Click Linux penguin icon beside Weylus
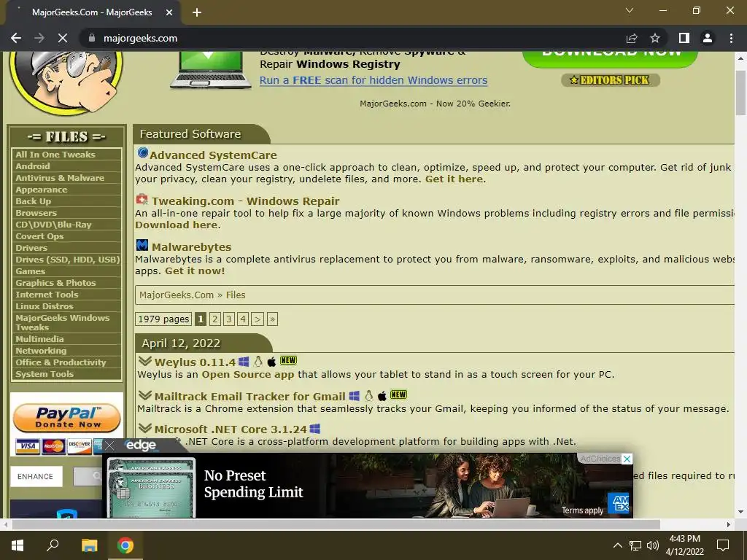747x560 pixels. [x=258, y=362]
